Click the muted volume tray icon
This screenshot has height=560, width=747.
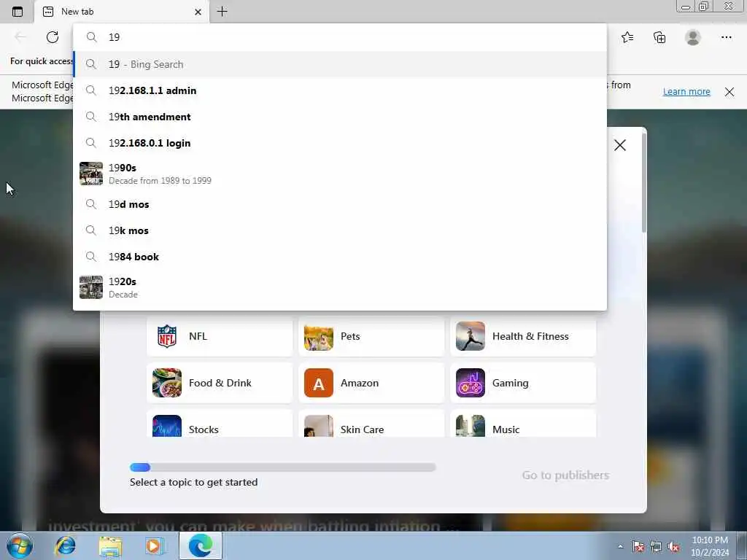673,546
